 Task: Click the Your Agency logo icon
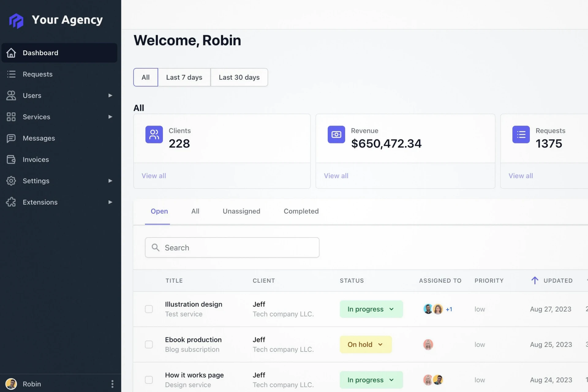[16, 21]
